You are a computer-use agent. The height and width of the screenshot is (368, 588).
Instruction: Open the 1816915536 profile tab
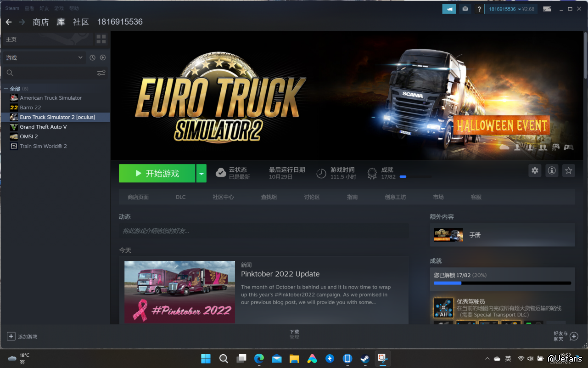click(120, 22)
